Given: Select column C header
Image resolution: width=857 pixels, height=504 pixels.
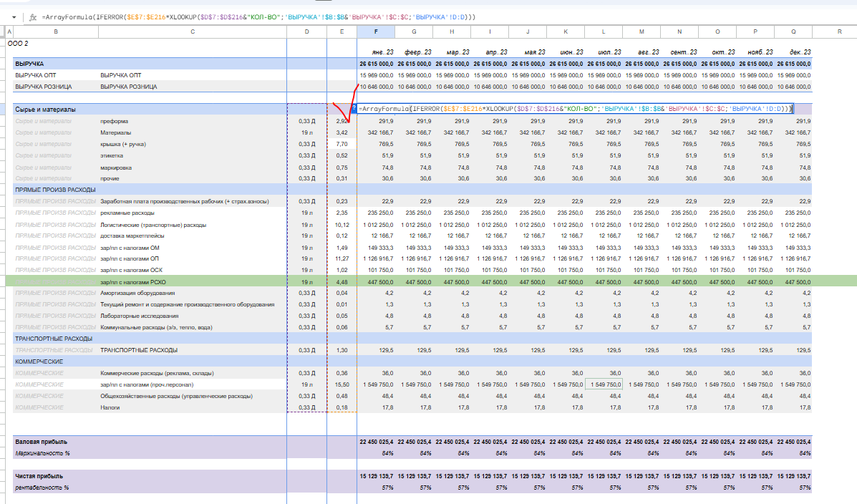Looking at the screenshot, I should 193,31.
